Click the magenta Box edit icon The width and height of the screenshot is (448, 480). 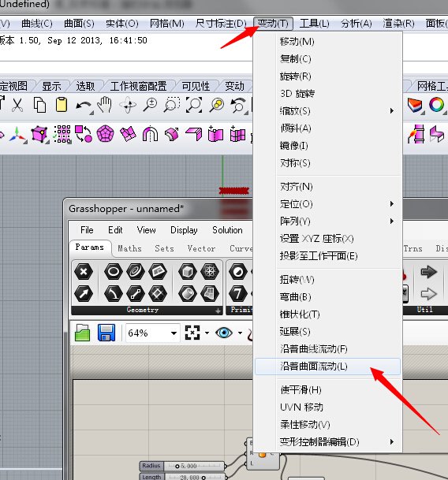(39, 135)
